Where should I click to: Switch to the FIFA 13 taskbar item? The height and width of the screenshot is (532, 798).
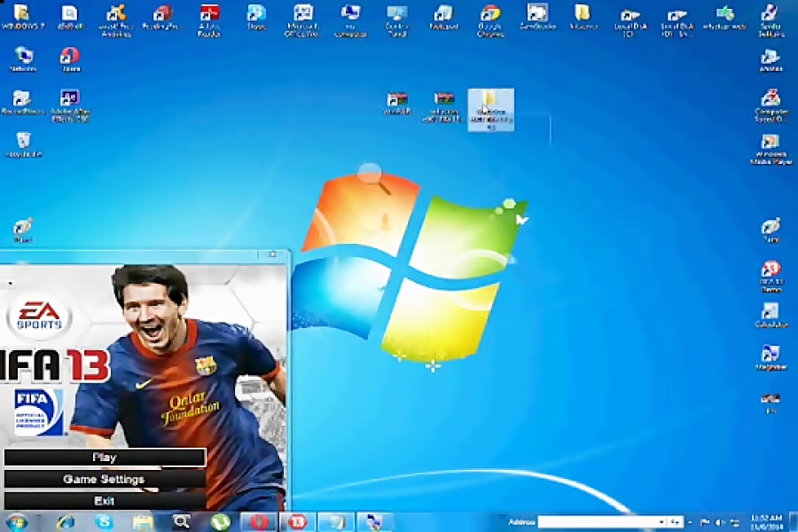point(297,522)
